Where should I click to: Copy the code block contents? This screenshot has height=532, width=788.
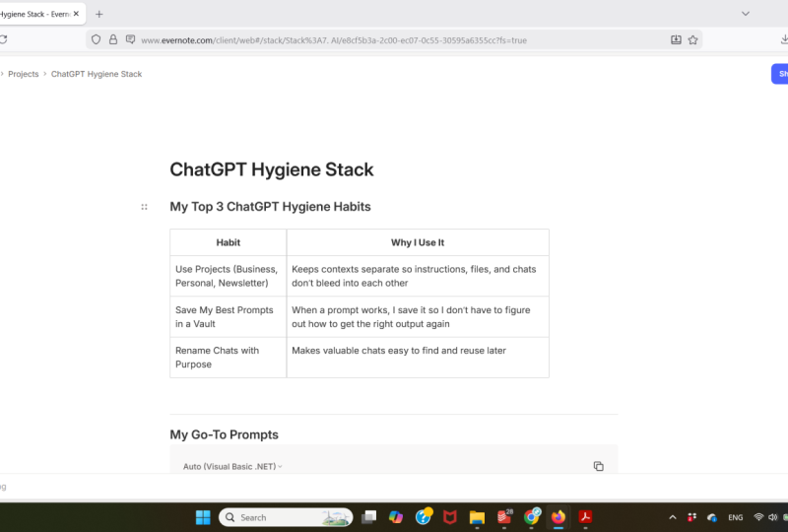pos(598,466)
